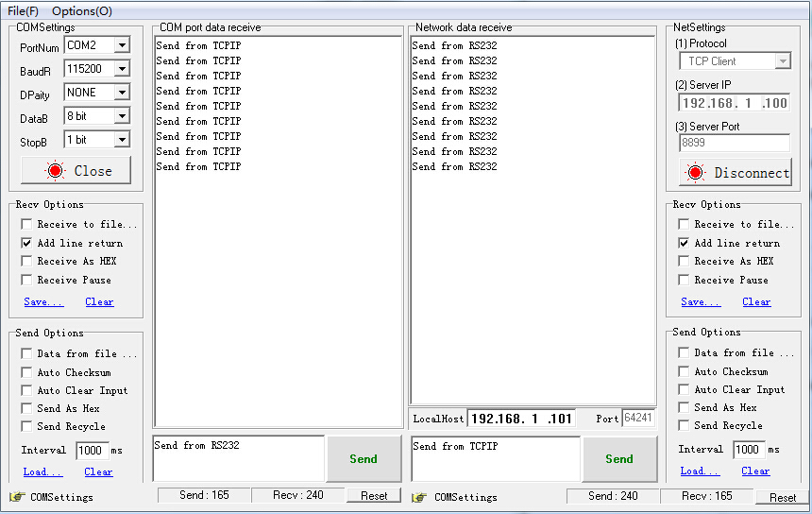Click Clear link in network Recv Options
This screenshot has width=812, height=514.
click(x=756, y=301)
